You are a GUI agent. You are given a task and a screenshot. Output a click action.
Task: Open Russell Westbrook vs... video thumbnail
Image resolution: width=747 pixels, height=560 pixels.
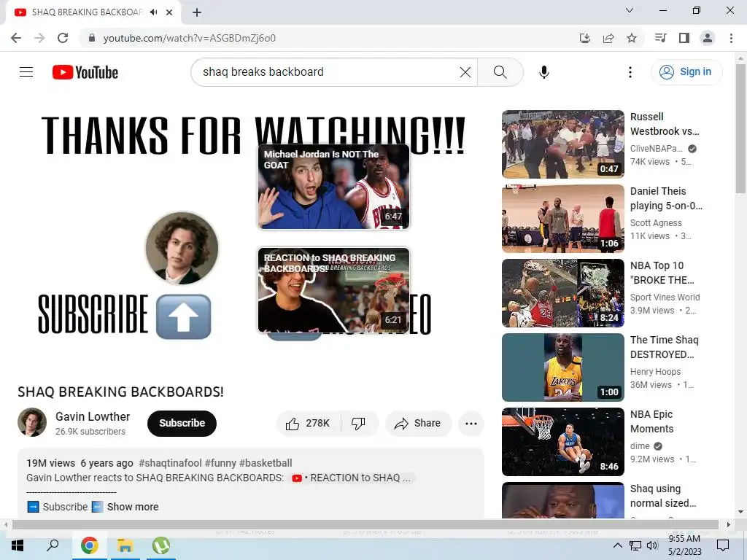pos(562,144)
